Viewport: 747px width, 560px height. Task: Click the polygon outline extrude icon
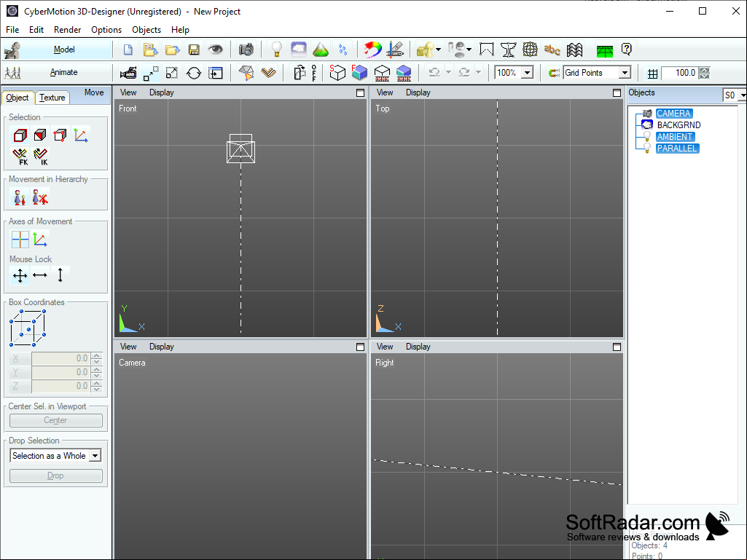pos(486,50)
